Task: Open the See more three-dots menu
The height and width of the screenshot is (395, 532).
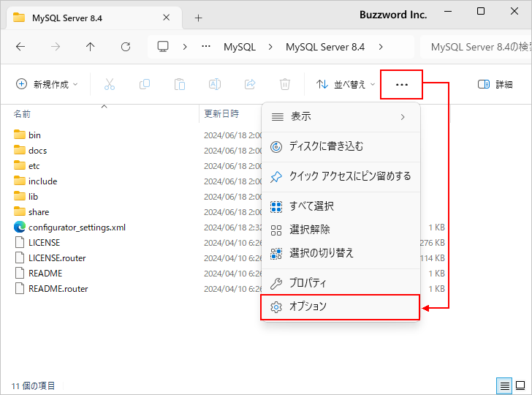Action: tap(402, 85)
